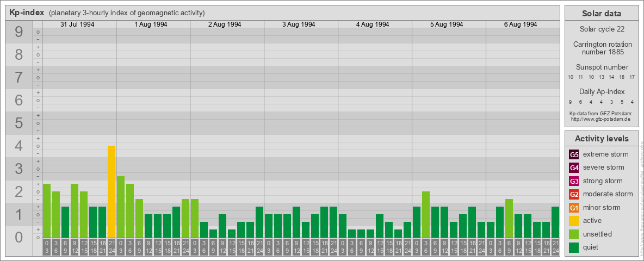The width and height of the screenshot is (644, 261).
Task: Click the unsettled bar on 6 Aug 6-9
Action: point(509,219)
